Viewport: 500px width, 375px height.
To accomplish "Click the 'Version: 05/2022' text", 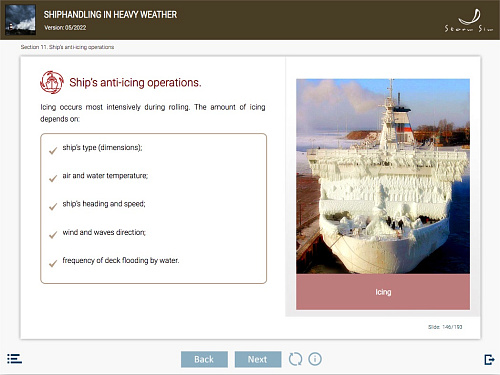I will [65, 28].
